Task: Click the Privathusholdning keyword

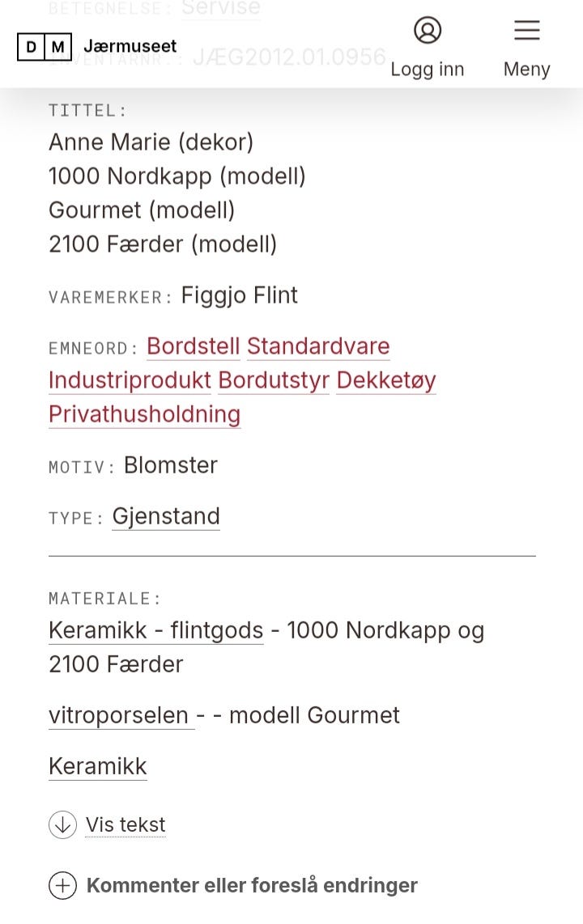Action: [144, 414]
